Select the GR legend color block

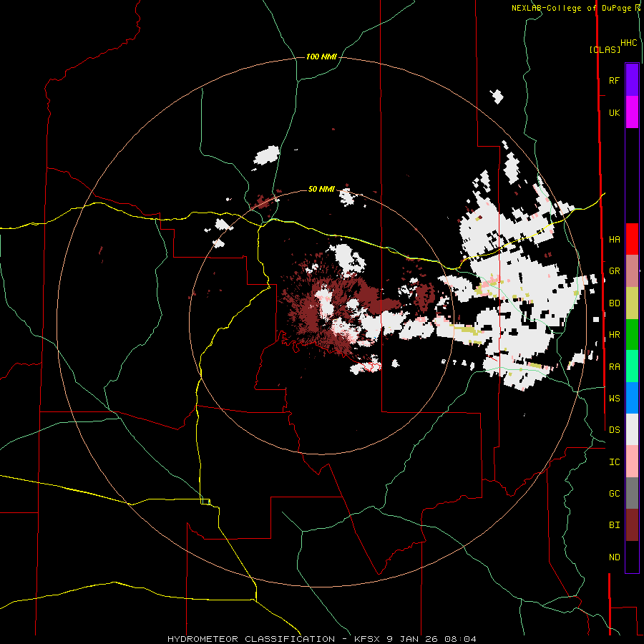click(x=632, y=271)
